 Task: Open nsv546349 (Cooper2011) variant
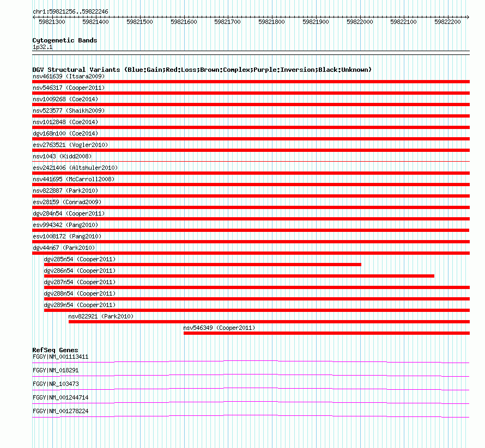click(x=219, y=328)
